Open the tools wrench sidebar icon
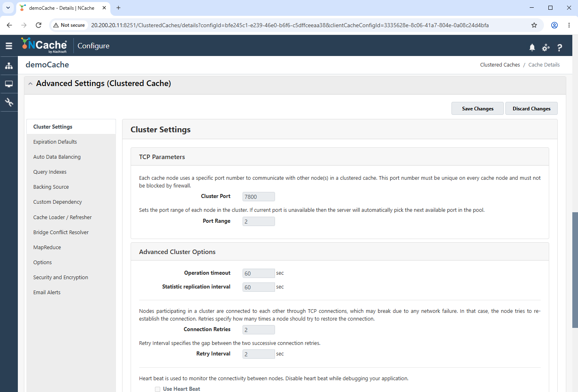This screenshot has height=392, width=578. (9, 102)
